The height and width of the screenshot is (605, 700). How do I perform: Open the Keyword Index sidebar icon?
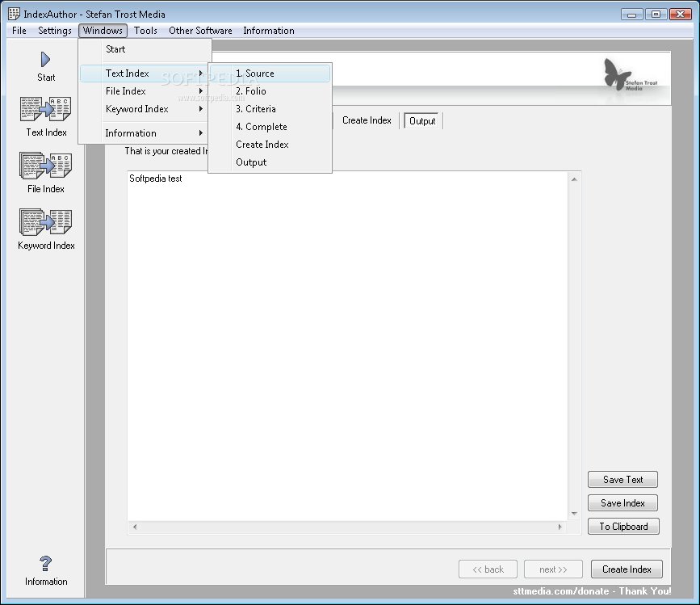(45, 222)
